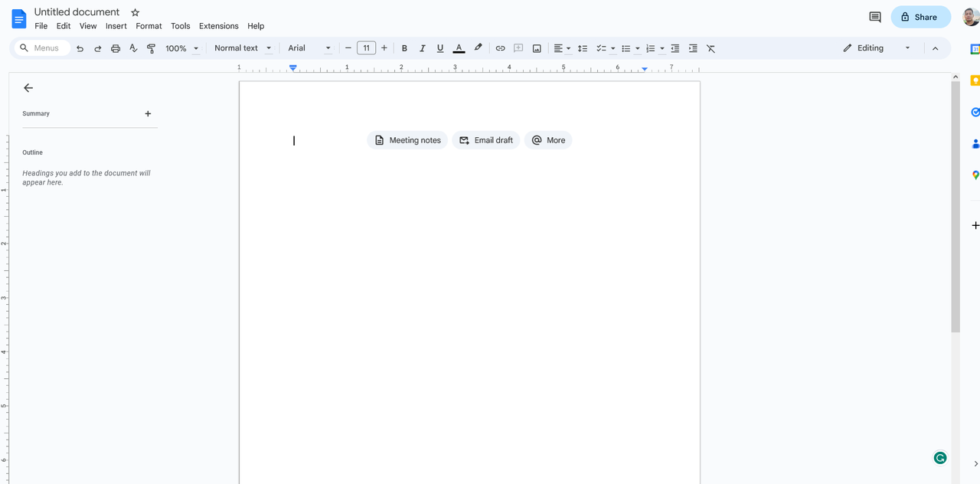
Task: Open the View menu
Action: pos(88,26)
